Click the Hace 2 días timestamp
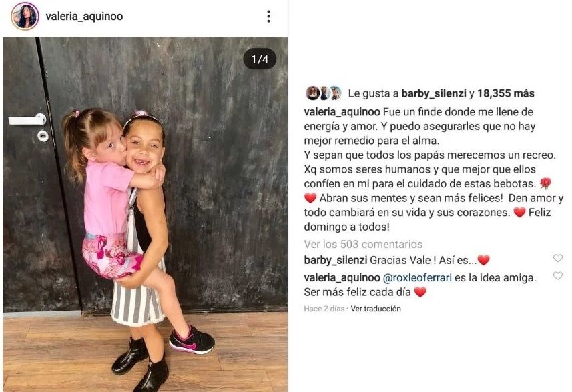The image size is (572, 392). [324, 309]
